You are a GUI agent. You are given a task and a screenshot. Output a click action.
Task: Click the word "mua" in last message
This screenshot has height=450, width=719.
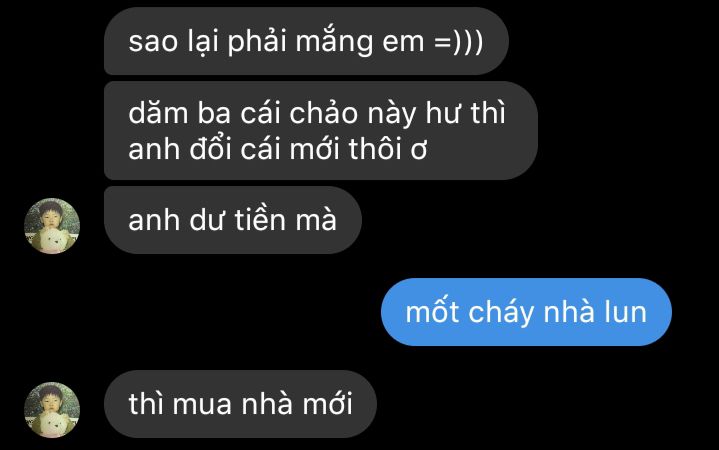point(202,405)
